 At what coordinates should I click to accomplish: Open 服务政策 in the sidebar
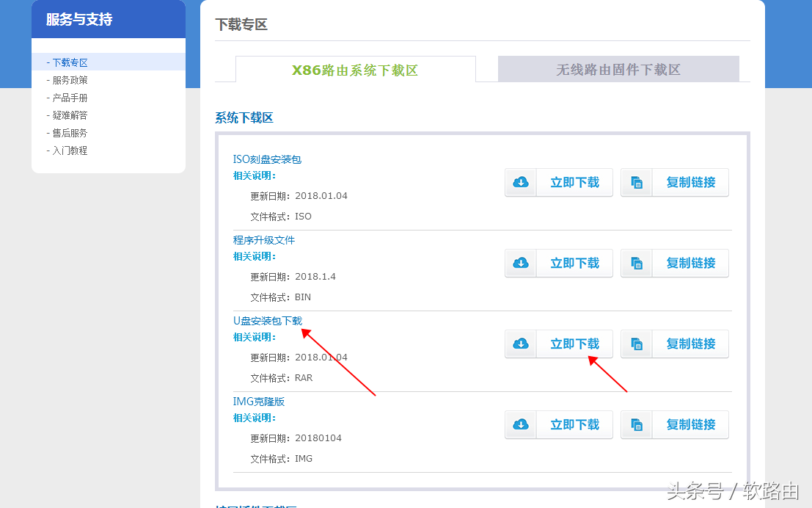pos(70,80)
